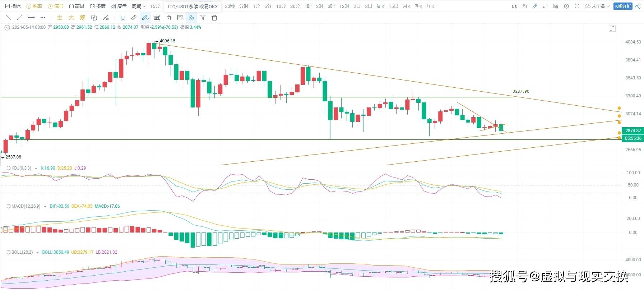Toggle the KDJ indicator alert bell

[9, 168]
